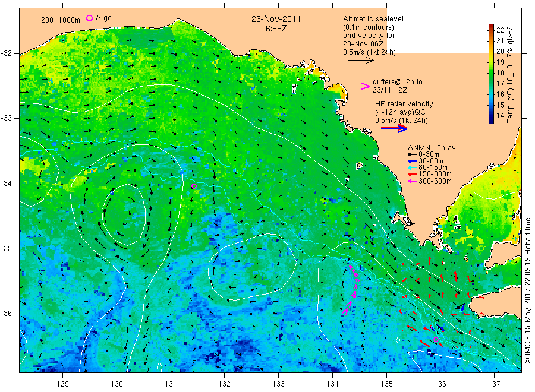
Task: Click the cyan 80-150m ANMN arrow
Action: tap(412, 167)
